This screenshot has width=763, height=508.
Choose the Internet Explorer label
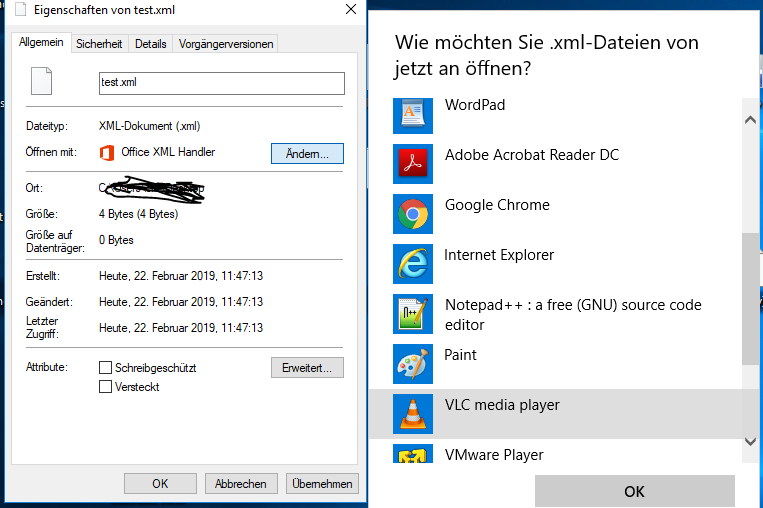click(499, 255)
